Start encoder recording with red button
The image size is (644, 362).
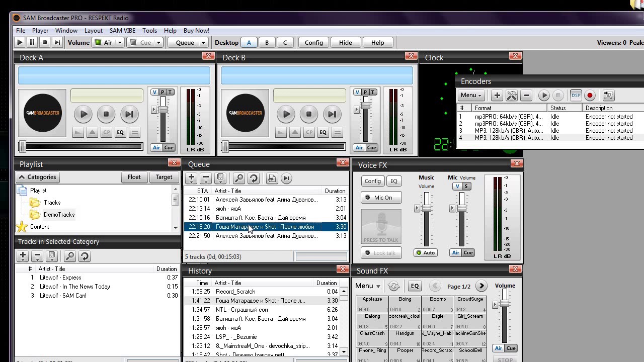590,95
